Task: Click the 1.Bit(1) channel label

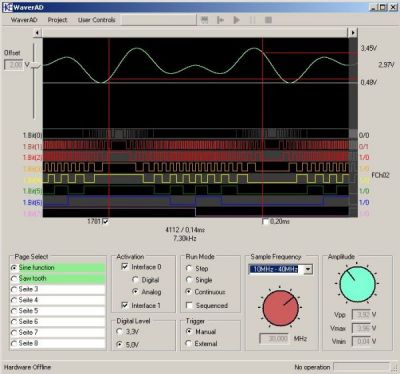Action: [x=32, y=146]
